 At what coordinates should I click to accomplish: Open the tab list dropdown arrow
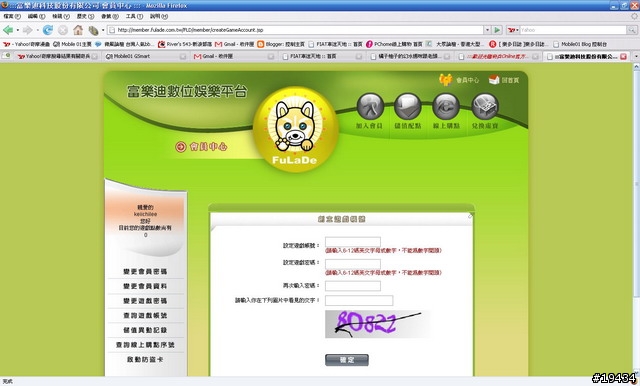[636, 56]
